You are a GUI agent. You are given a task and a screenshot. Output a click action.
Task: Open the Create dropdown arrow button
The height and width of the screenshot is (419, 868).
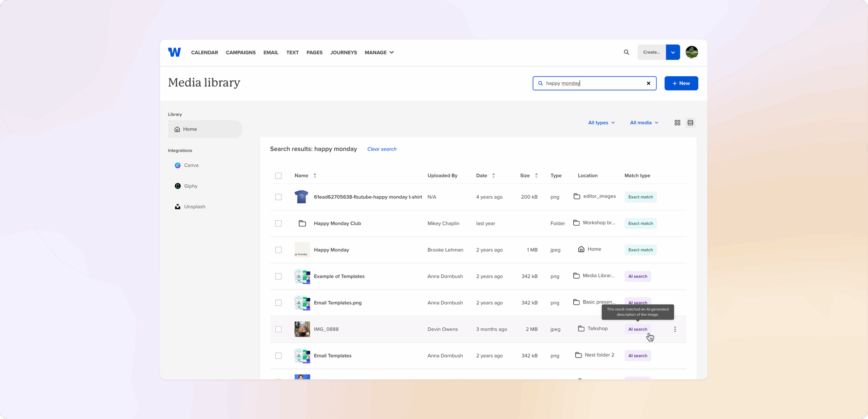(x=673, y=52)
